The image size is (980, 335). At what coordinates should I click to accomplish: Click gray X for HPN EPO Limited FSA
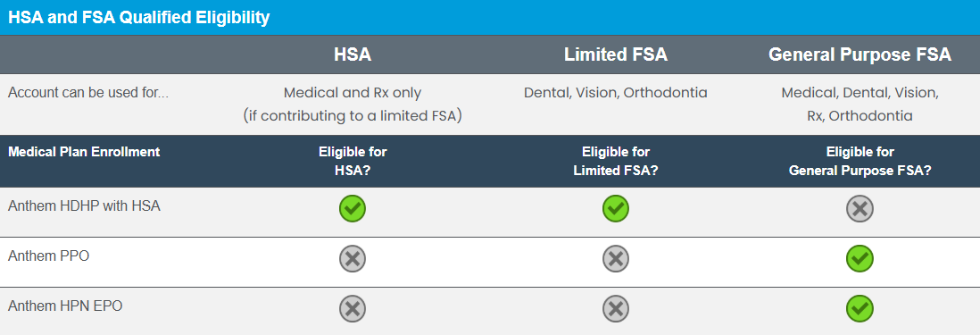(x=616, y=309)
